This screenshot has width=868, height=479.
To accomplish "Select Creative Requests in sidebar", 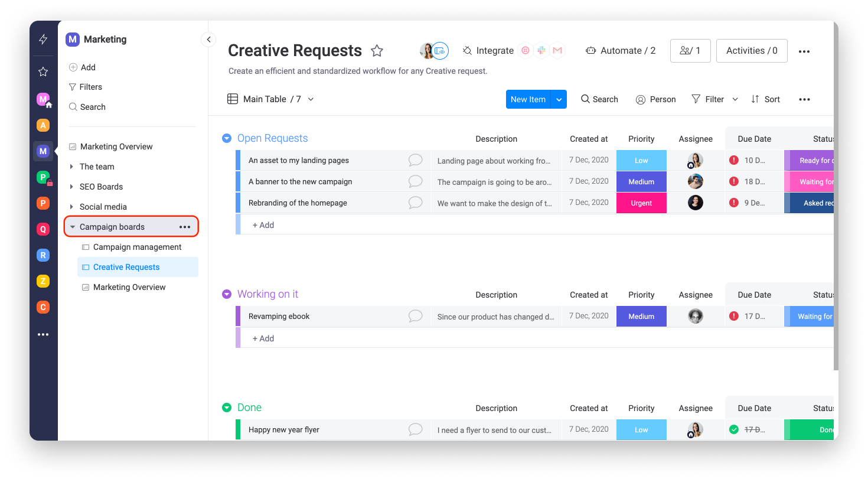I will click(x=138, y=267).
